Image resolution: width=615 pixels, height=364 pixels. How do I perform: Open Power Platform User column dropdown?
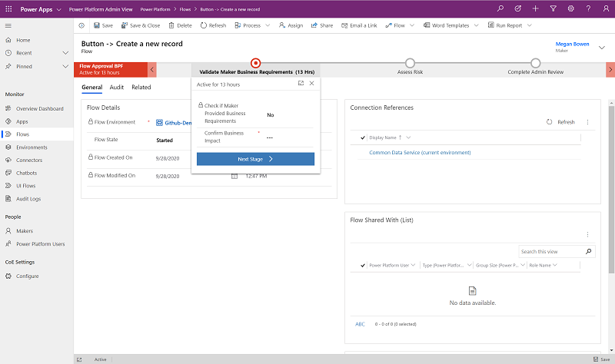click(413, 265)
